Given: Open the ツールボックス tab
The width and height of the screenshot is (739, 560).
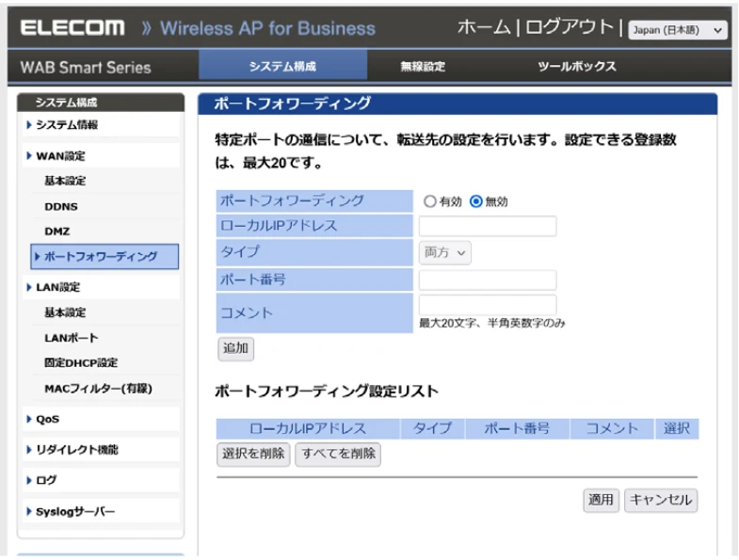Looking at the screenshot, I should [x=577, y=67].
